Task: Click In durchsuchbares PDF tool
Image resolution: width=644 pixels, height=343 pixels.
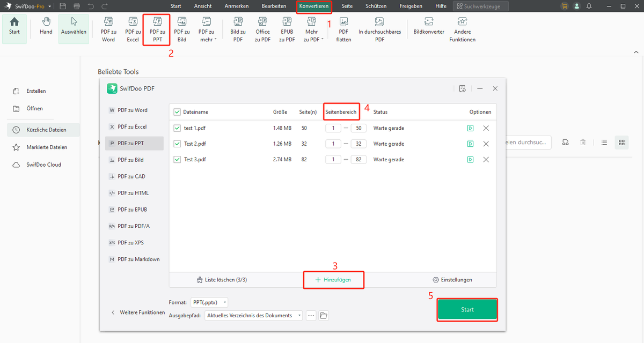Action: coord(379,29)
